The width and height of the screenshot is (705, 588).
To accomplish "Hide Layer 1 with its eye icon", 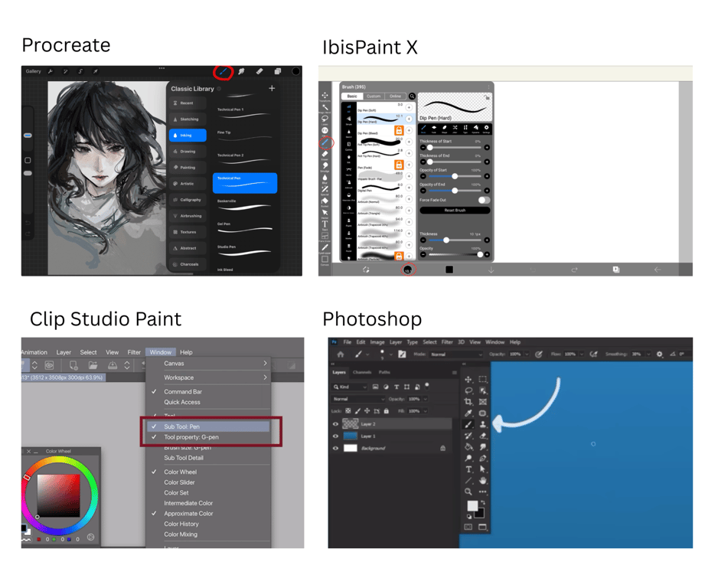I will pyautogui.click(x=335, y=436).
